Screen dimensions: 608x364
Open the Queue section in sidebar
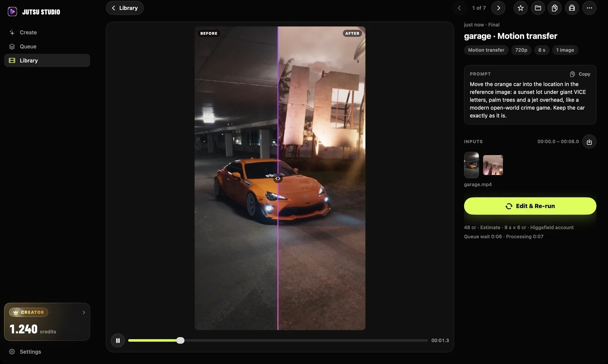[x=47, y=47]
